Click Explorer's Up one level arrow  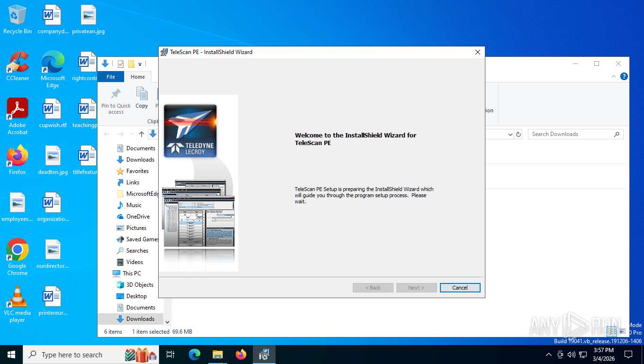(x=141, y=134)
